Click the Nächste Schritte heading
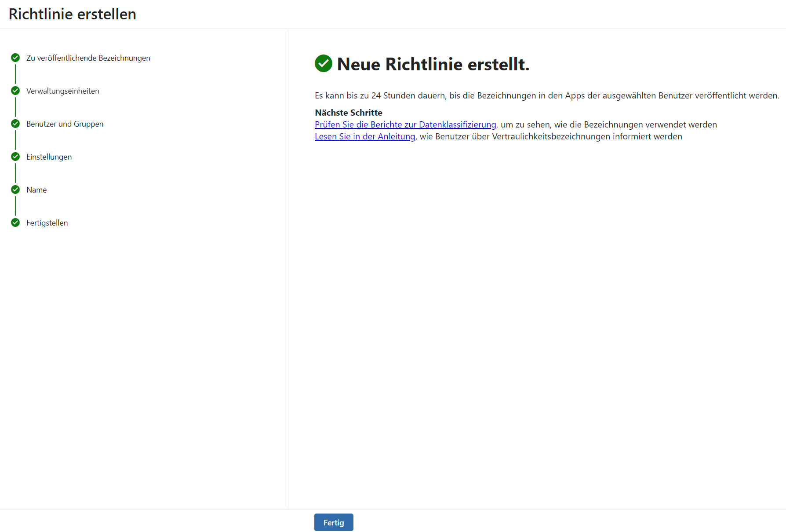The image size is (786, 532). (x=349, y=113)
